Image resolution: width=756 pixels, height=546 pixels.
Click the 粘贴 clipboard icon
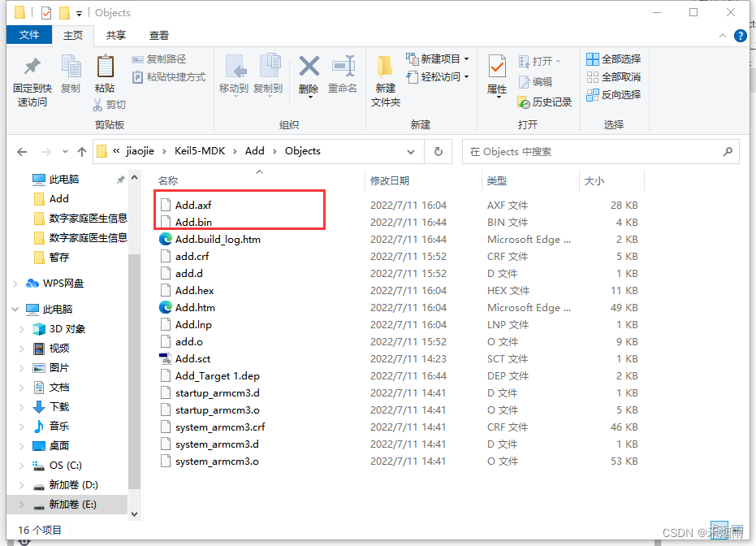[x=105, y=67]
